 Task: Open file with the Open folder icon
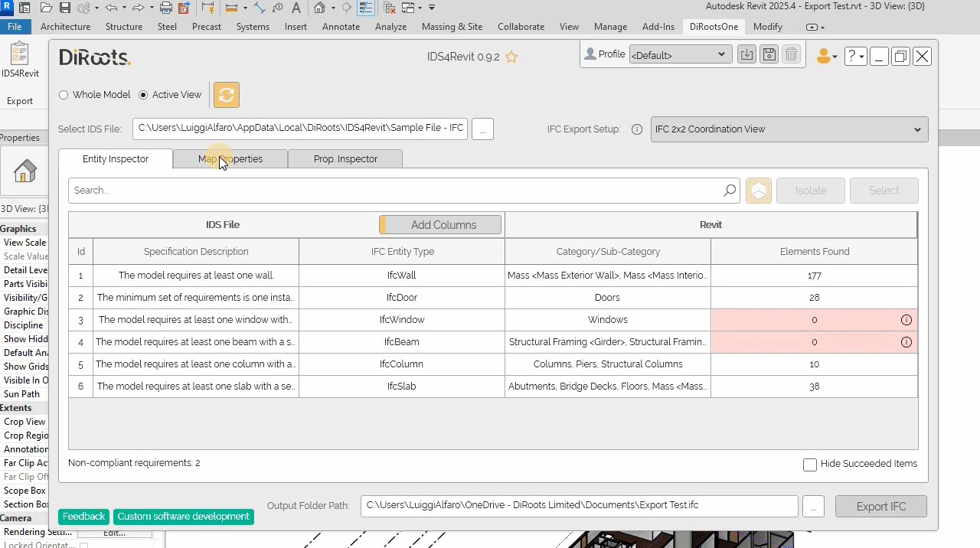click(x=46, y=8)
